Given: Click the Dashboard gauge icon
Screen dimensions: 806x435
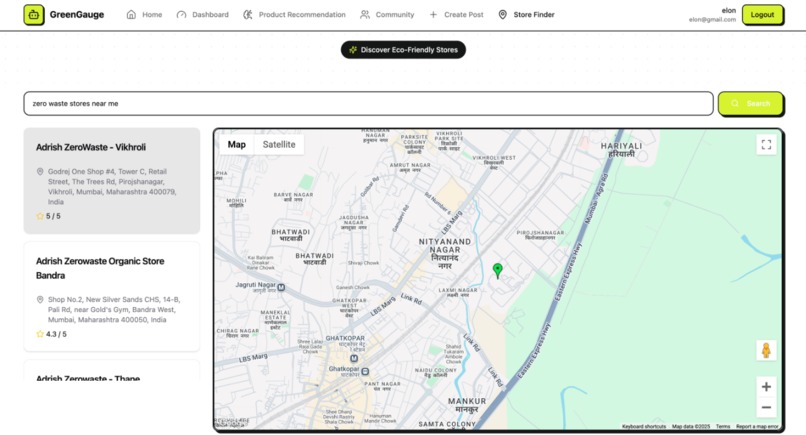Looking at the screenshot, I should click(x=181, y=15).
